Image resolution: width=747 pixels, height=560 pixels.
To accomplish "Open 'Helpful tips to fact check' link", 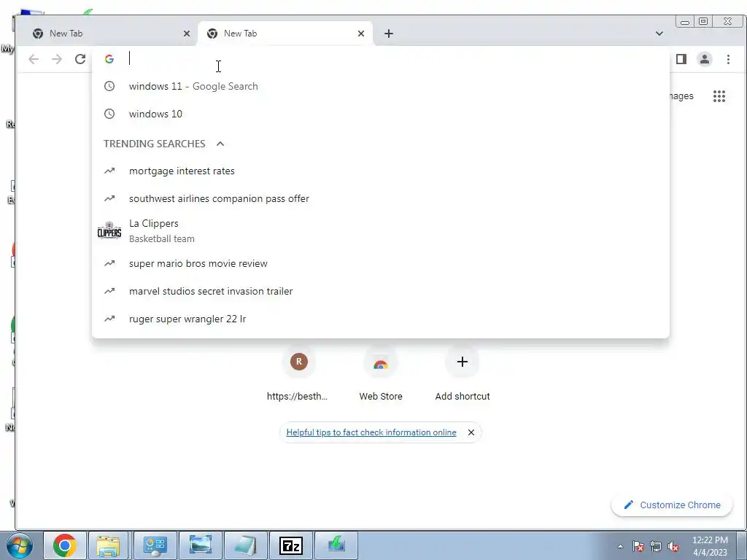I will pyautogui.click(x=371, y=432).
